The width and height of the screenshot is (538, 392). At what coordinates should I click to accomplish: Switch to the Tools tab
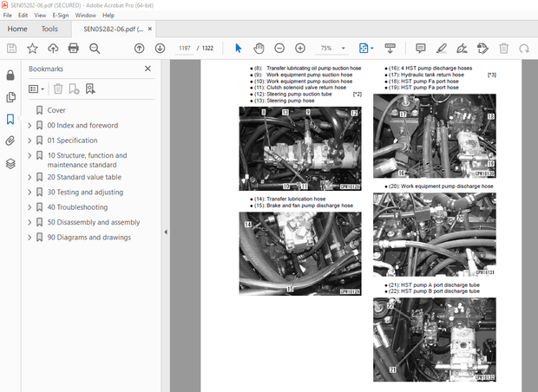(49, 29)
